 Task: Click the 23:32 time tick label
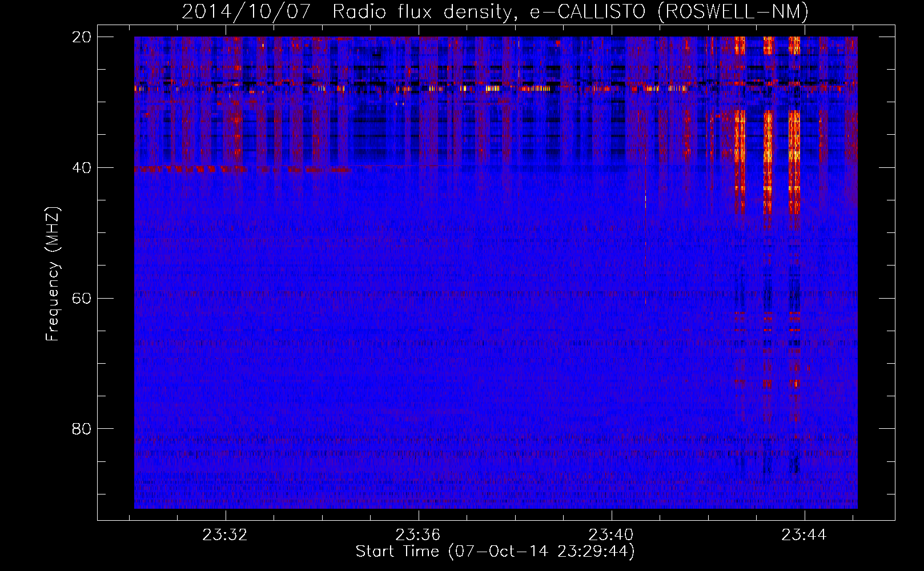pos(225,535)
